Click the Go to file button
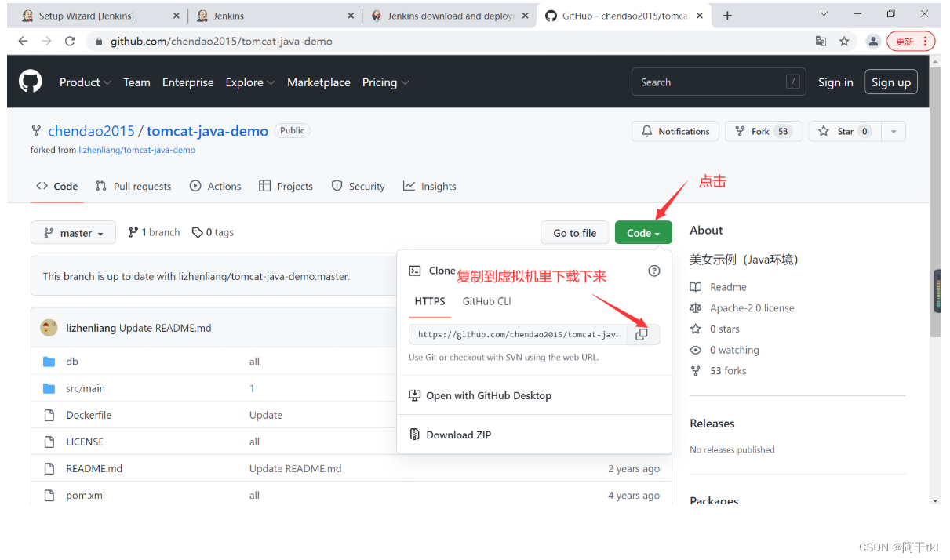 [575, 233]
